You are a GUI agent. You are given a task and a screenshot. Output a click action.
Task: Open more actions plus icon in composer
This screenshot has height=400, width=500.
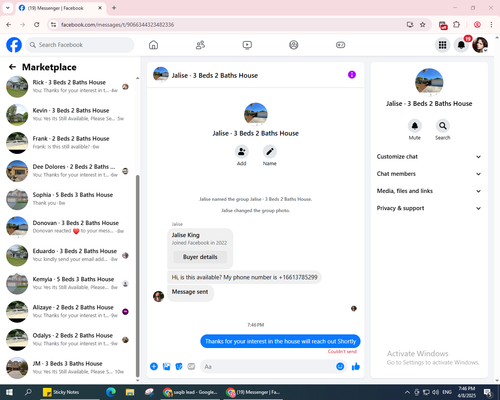pyautogui.click(x=154, y=367)
